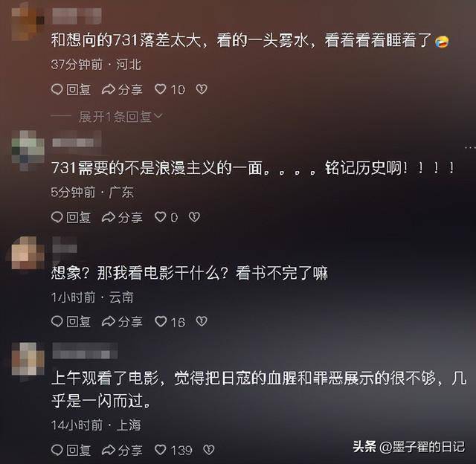Open the Yunnan commenter's avatar
This screenshot has width=476, height=464.
pyautogui.click(x=28, y=253)
